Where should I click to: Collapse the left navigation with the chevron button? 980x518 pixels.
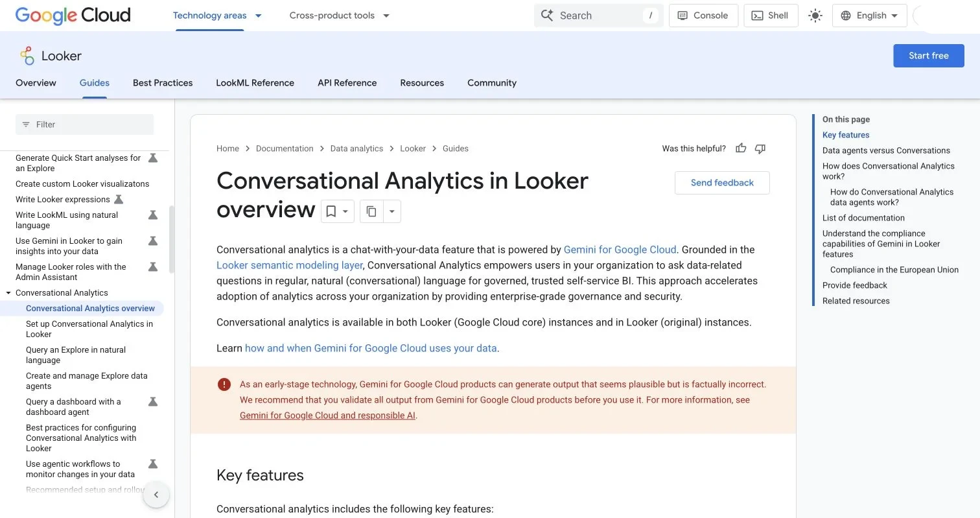[x=156, y=495]
